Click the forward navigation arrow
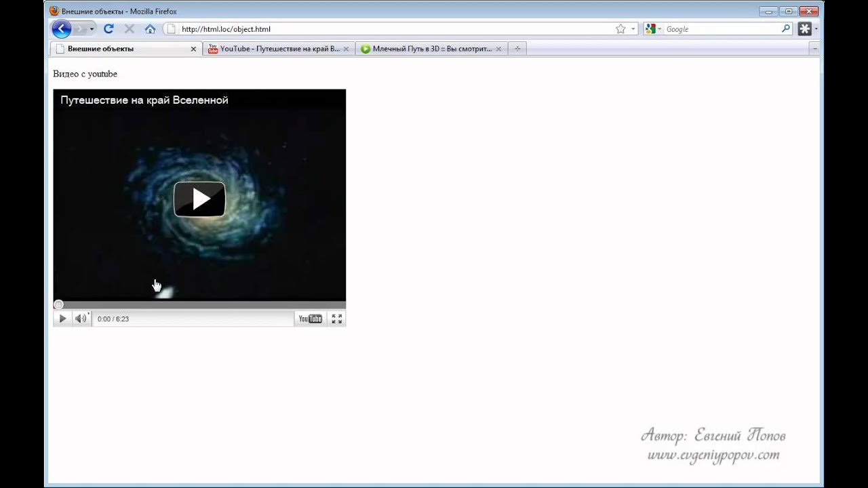The width and height of the screenshot is (868, 488). 79,29
